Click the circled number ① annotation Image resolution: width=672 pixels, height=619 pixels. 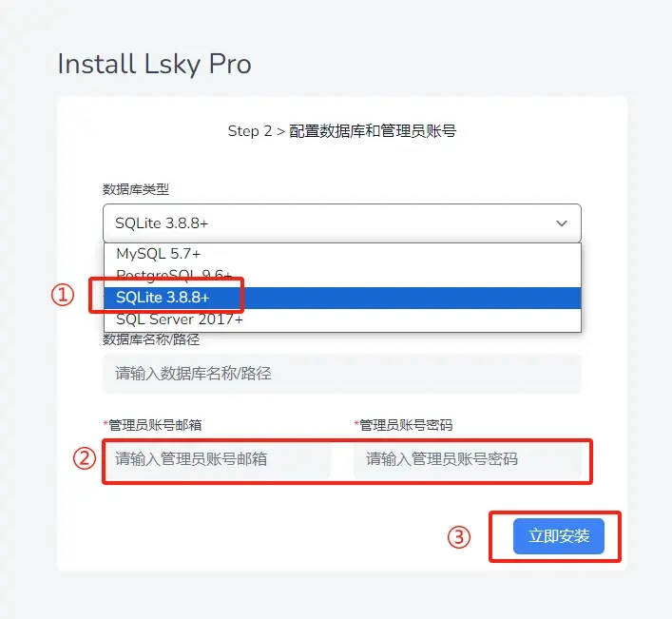[x=63, y=296]
